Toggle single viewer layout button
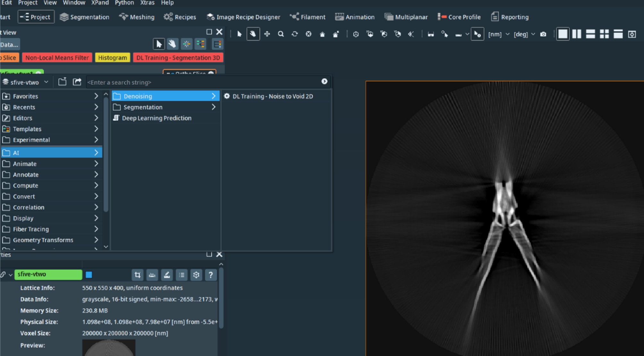644x356 pixels. tap(563, 34)
